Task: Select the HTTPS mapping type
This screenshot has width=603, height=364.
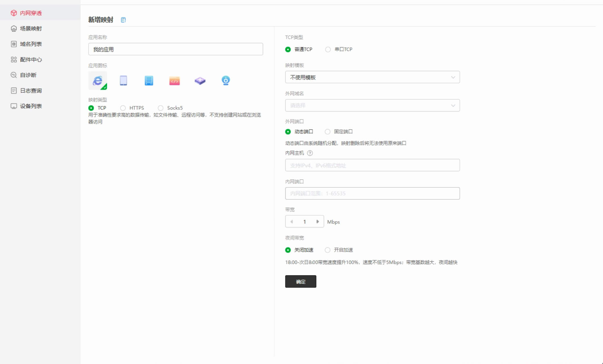Action: point(123,108)
